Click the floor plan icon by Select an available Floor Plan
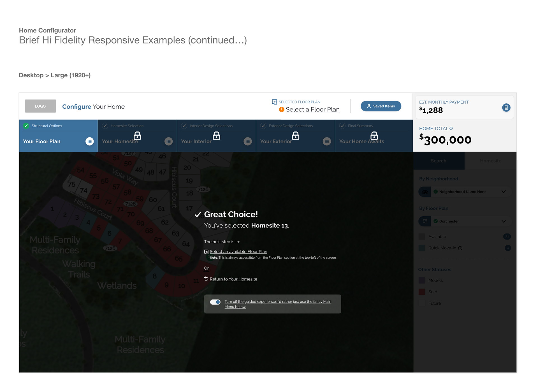The width and height of the screenshot is (538, 392). pyautogui.click(x=206, y=252)
